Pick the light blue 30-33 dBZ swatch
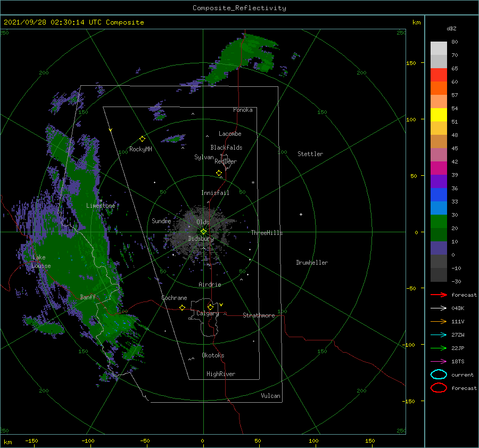The image size is (479, 448). pyautogui.click(x=439, y=208)
